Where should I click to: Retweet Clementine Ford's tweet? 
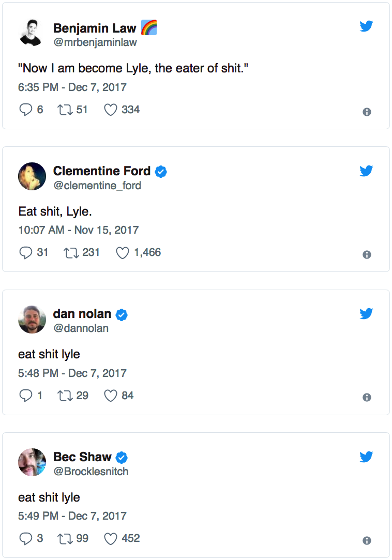coord(70,252)
